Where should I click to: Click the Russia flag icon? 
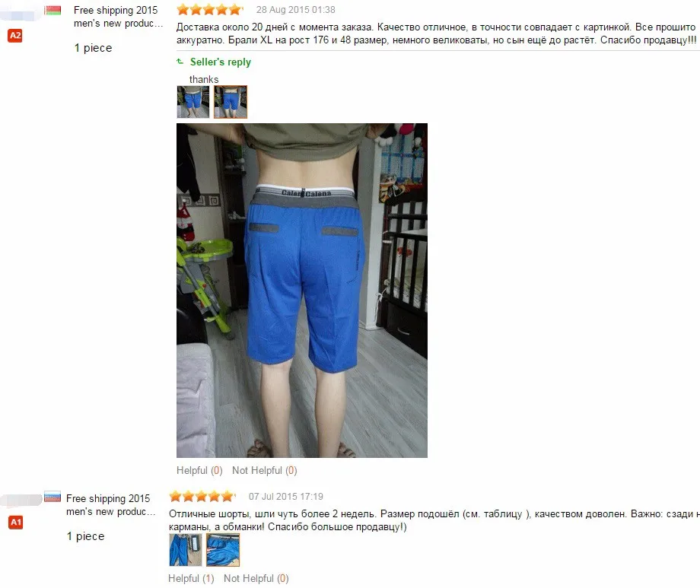tap(52, 497)
